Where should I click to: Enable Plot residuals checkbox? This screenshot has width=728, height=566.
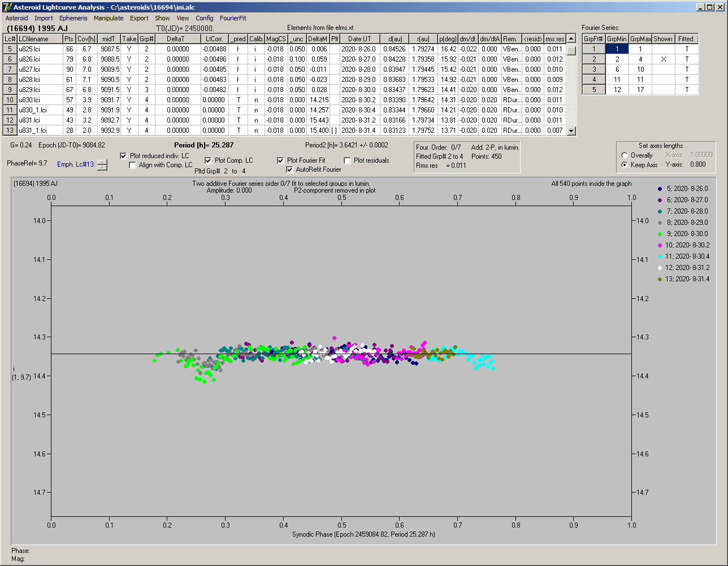pyautogui.click(x=347, y=160)
